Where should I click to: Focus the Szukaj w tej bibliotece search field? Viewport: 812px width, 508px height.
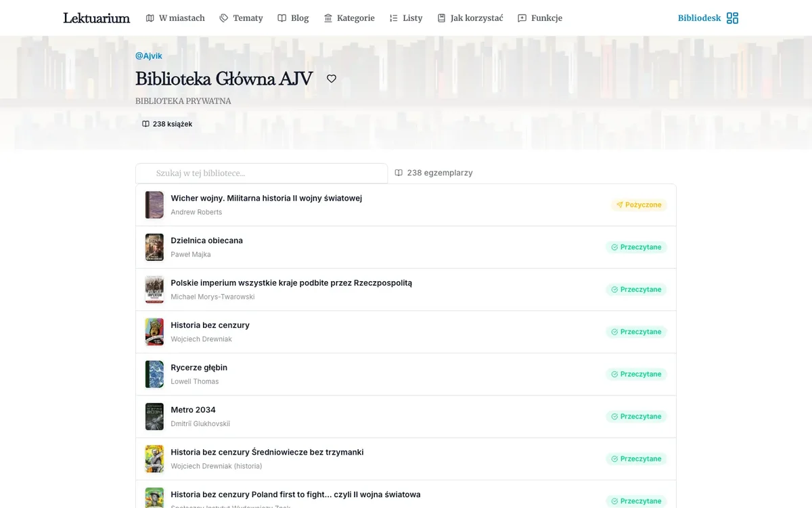261,173
